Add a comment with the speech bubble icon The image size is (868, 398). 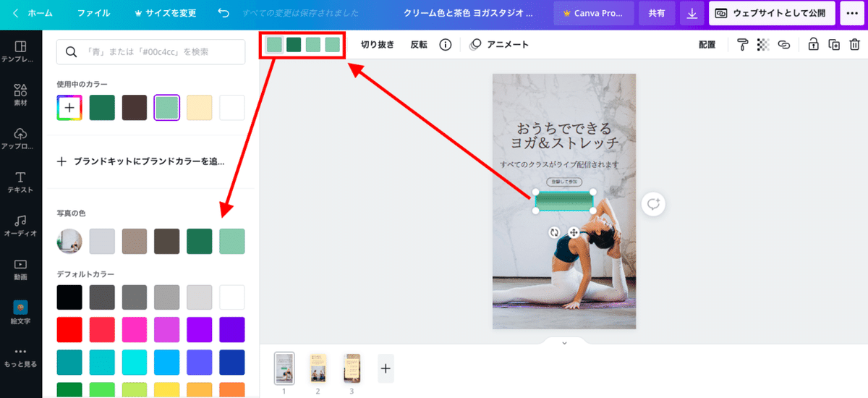click(x=654, y=204)
